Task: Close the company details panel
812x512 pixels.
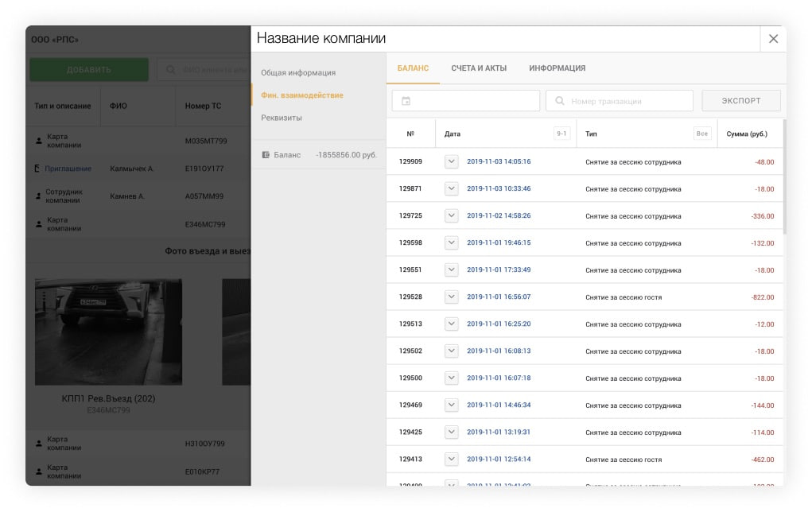Action: tap(773, 39)
